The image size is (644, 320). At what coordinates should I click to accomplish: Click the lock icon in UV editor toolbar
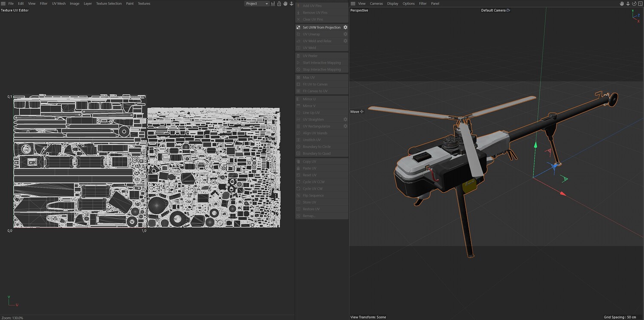(x=279, y=3)
